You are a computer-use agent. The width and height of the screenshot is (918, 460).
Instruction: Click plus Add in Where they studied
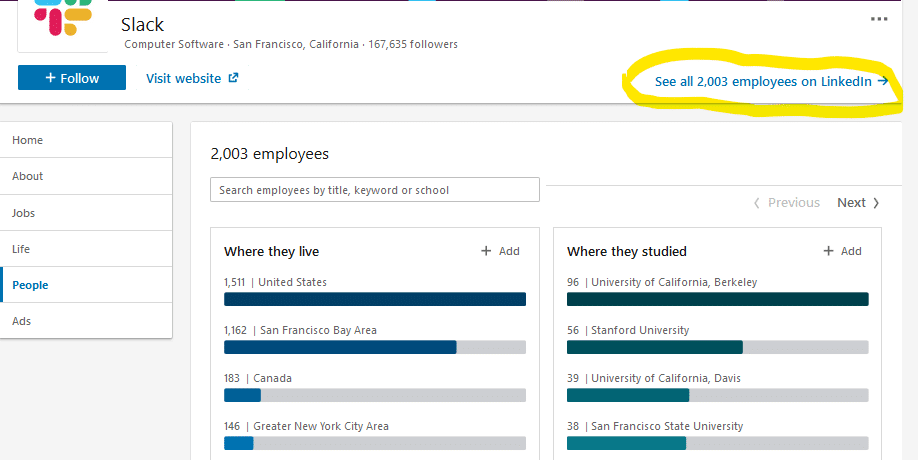point(842,251)
